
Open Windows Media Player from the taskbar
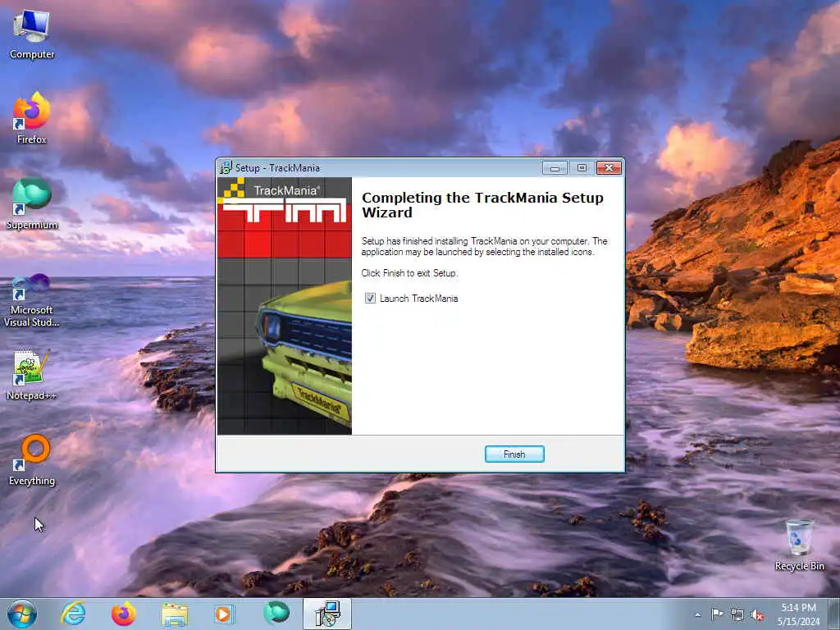point(225,614)
